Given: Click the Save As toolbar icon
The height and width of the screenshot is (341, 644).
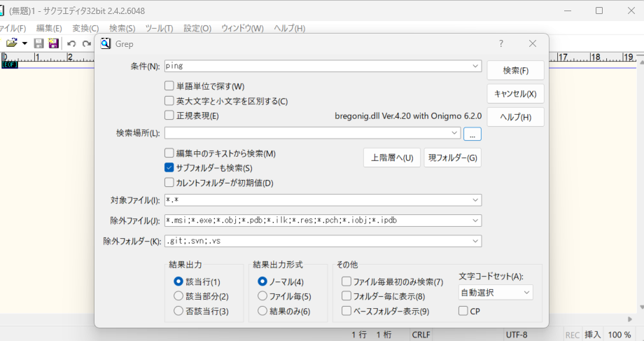Looking at the screenshot, I should click(53, 43).
